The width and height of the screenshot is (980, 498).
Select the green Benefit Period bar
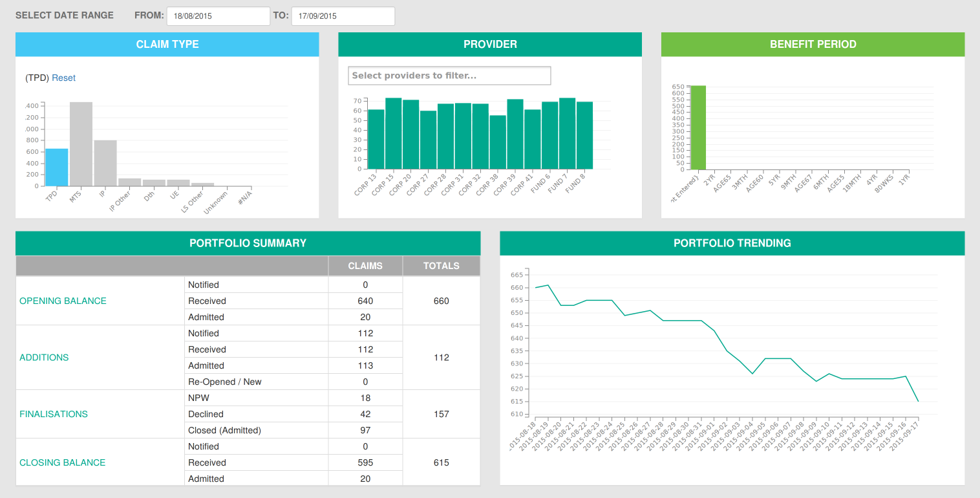click(x=698, y=127)
